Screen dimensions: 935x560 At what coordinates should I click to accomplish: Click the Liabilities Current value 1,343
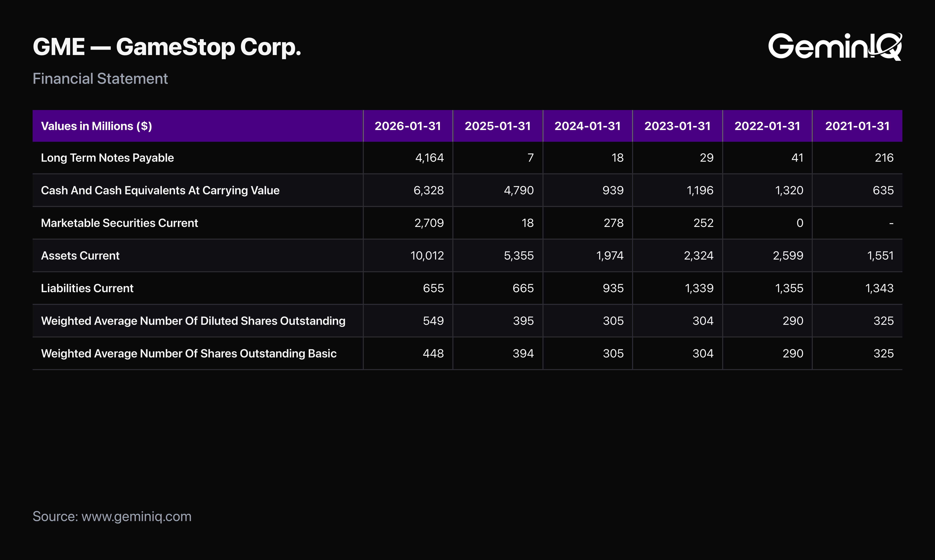[879, 288]
